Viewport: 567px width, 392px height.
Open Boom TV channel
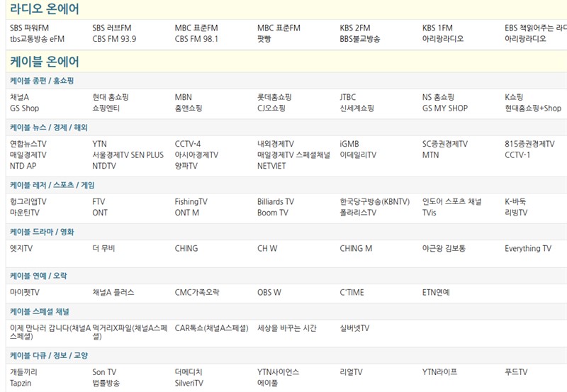click(273, 212)
